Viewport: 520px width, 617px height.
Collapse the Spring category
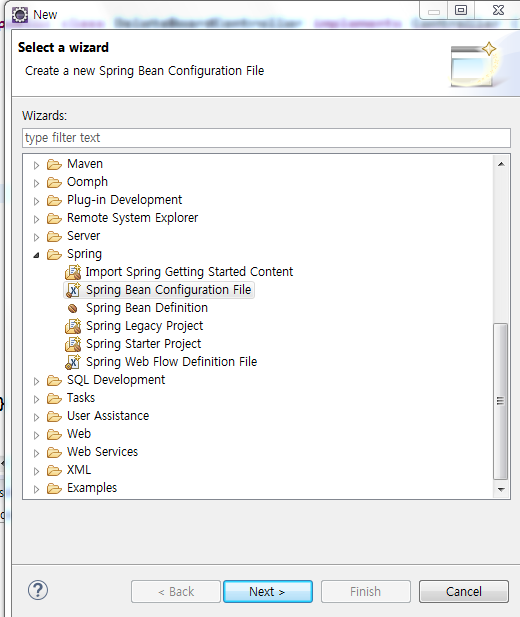[36, 255]
